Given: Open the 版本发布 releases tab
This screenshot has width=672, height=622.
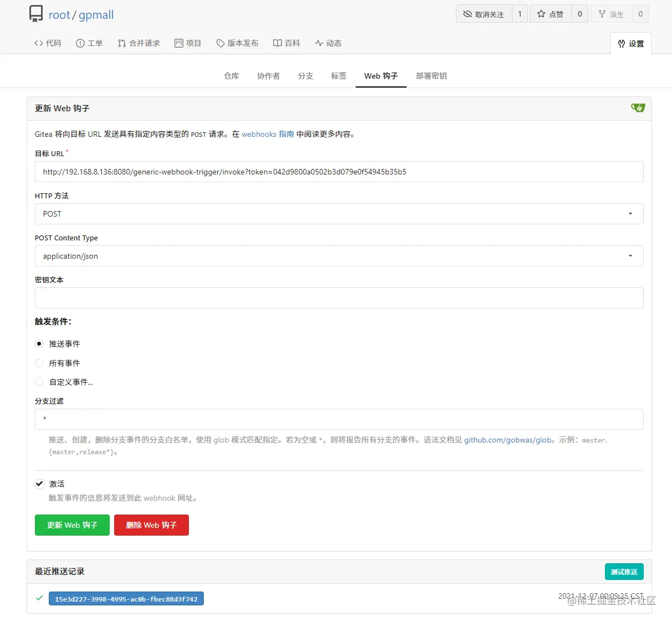Looking at the screenshot, I should 237,43.
